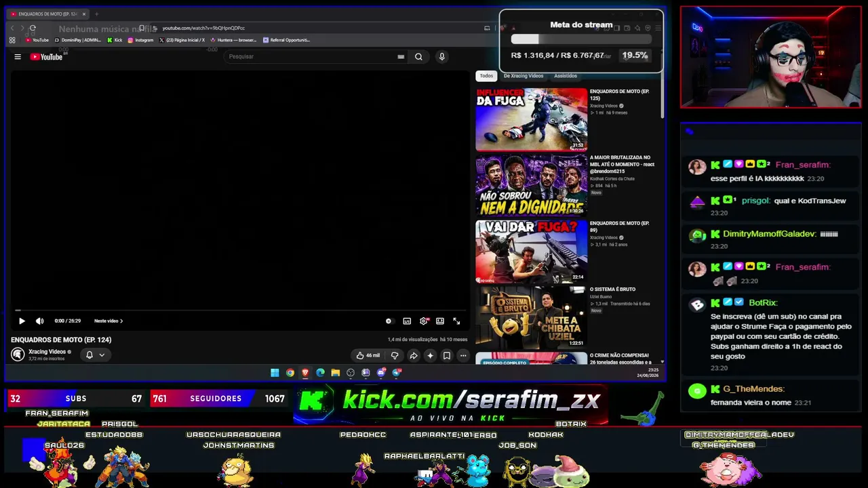Open Microsoft Edge from the taskbar
The height and width of the screenshot is (488, 868).
320,373
